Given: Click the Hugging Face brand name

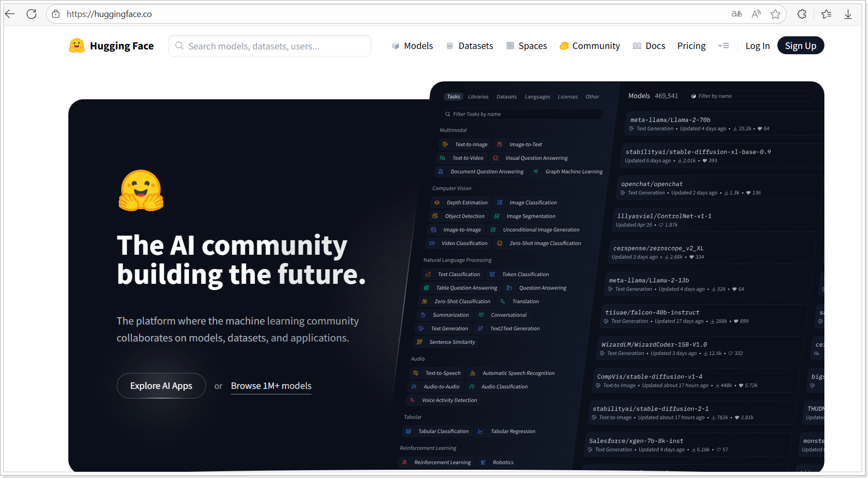Looking at the screenshot, I should coord(122,46).
